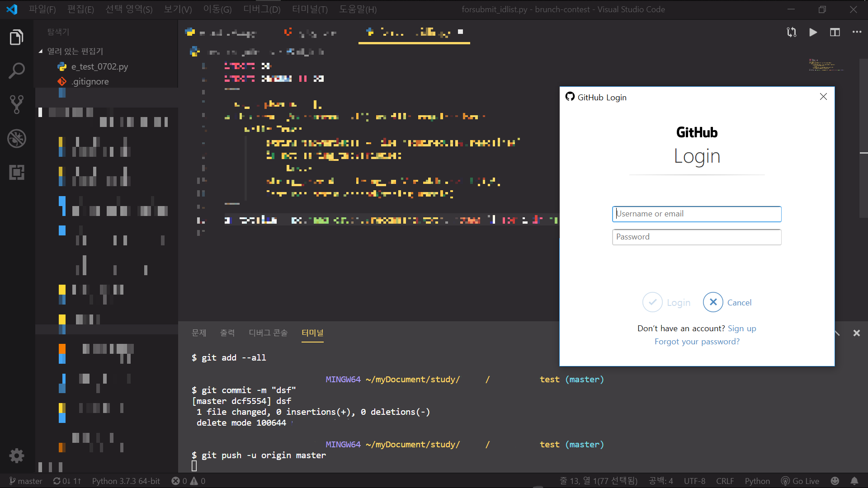
Task: Click Python 3.7.3 64-bit interpreter selector
Action: pyautogui.click(x=126, y=481)
